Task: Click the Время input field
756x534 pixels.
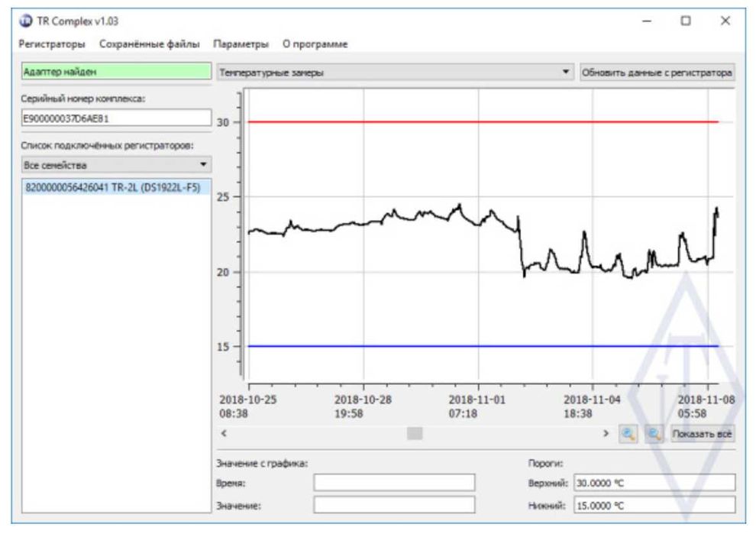Action: [394, 482]
